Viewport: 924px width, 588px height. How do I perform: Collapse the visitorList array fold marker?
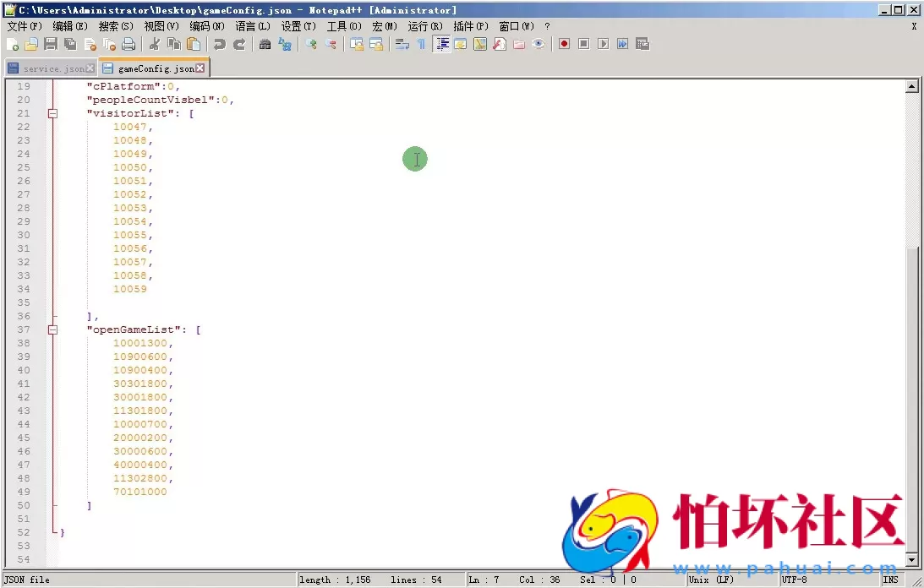coord(52,113)
